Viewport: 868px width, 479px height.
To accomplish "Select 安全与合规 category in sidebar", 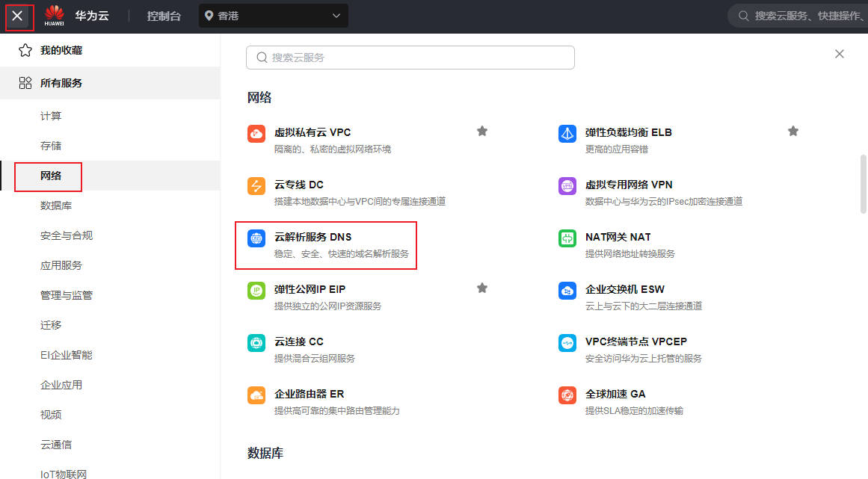I will click(67, 235).
